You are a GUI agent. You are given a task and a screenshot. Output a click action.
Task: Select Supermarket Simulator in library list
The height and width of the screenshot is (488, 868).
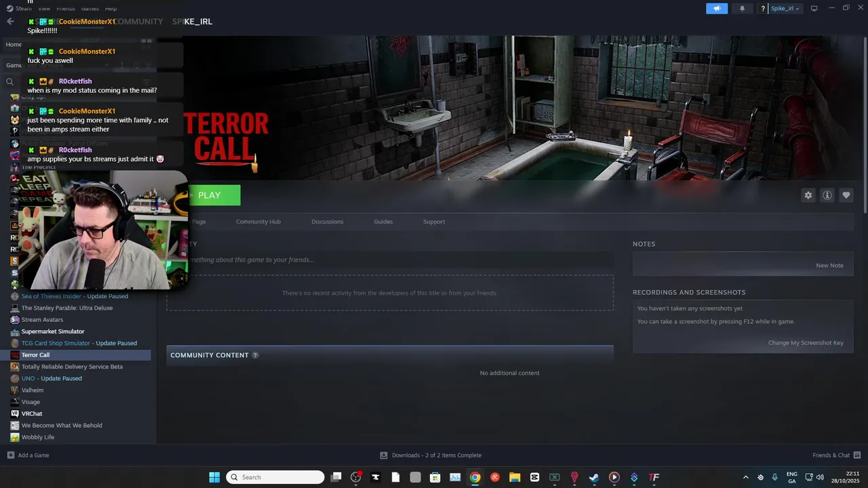pyautogui.click(x=53, y=331)
